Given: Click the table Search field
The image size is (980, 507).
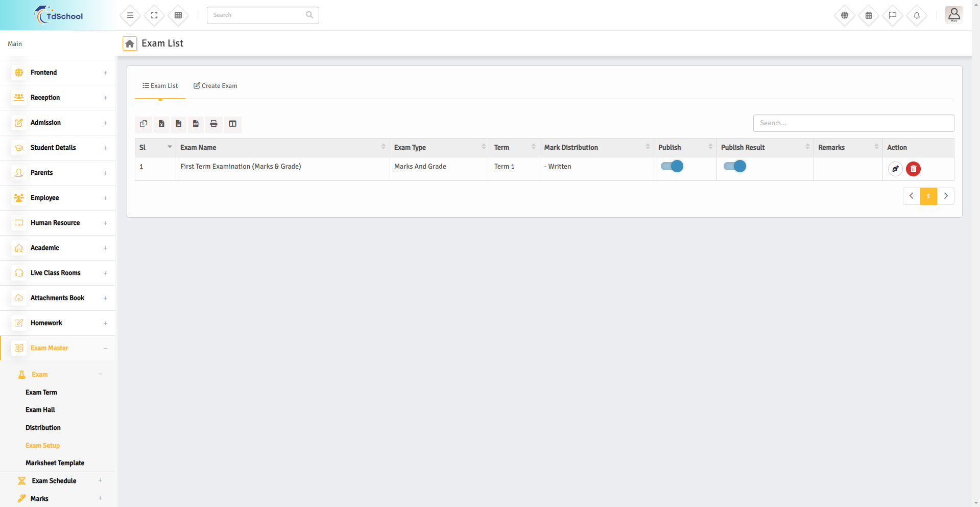Looking at the screenshot, I should tap(853, 123).
